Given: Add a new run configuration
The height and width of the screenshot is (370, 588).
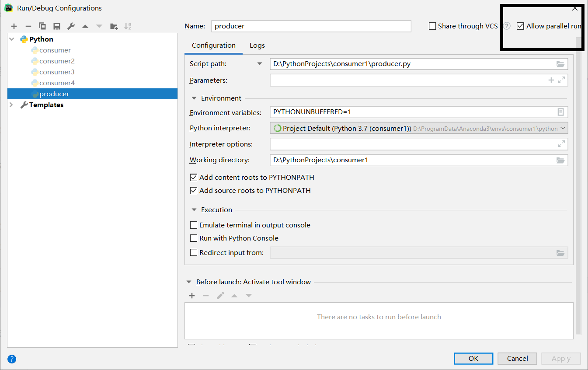Looking at the screenshot, I should [14, 26].
